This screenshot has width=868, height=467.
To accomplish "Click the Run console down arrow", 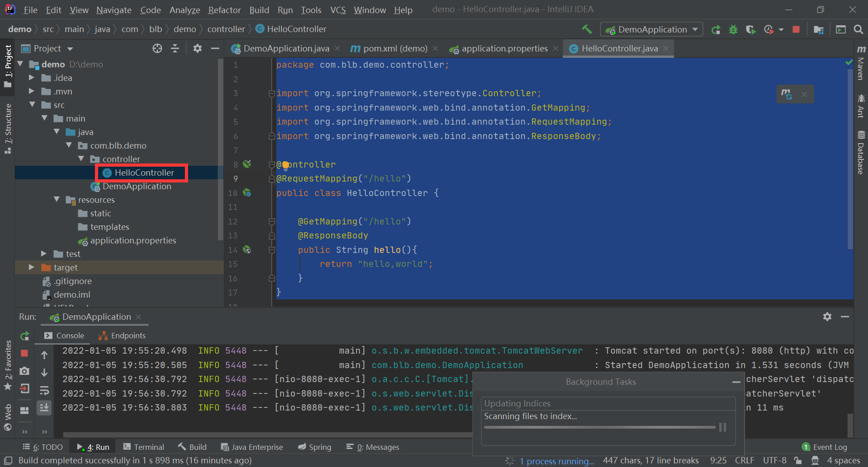I will tap(44, 373).
